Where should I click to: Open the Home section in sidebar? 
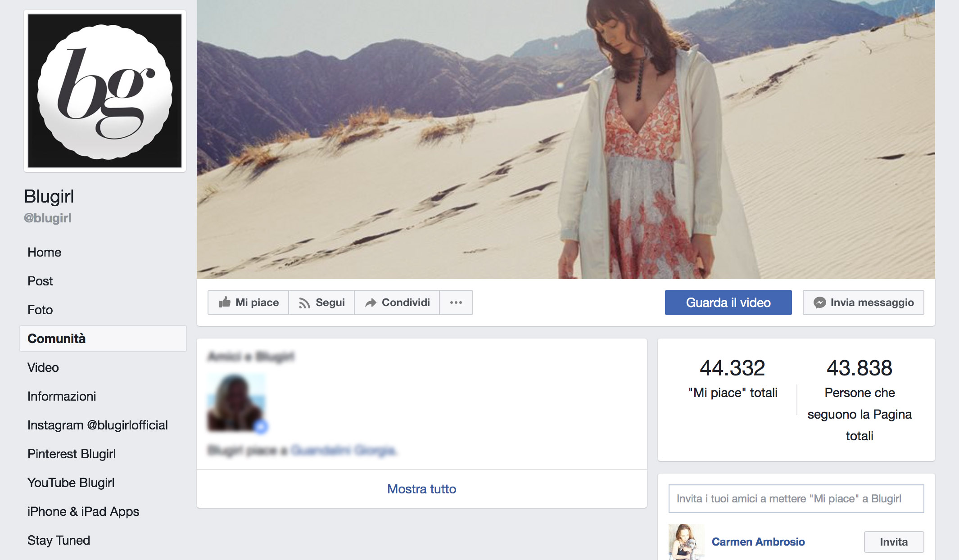[x=44, y=252]
